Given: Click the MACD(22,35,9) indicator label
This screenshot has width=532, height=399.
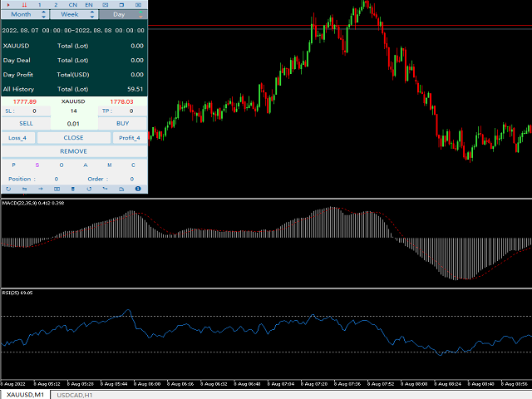Looking at the screenshot, I should [x=33, y=203].
